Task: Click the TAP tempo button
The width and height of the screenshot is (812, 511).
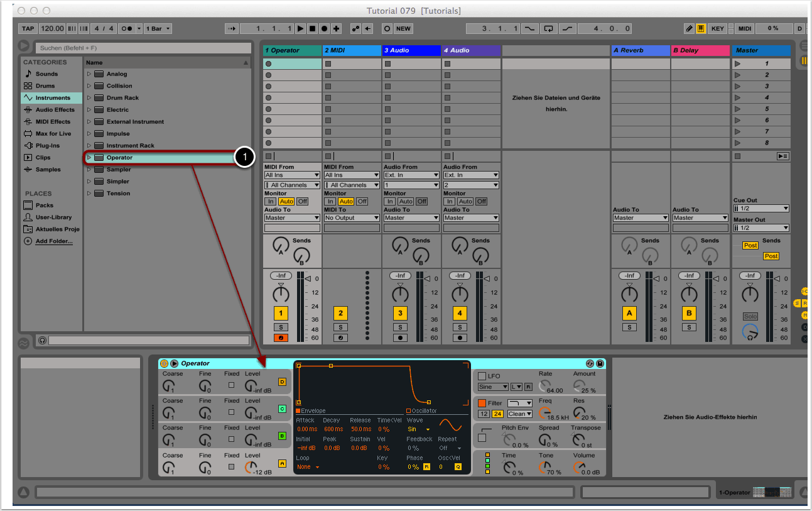Action: 28,28
